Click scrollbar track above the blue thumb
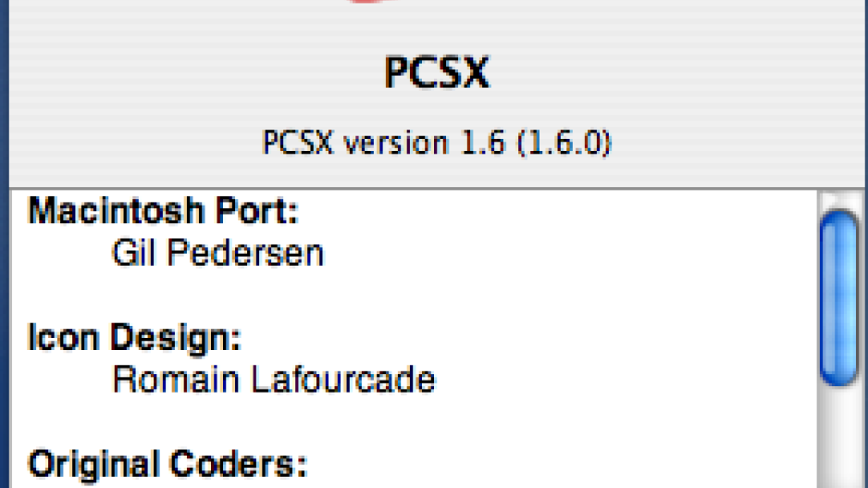868x488 pixels. (x=839, y=199)
